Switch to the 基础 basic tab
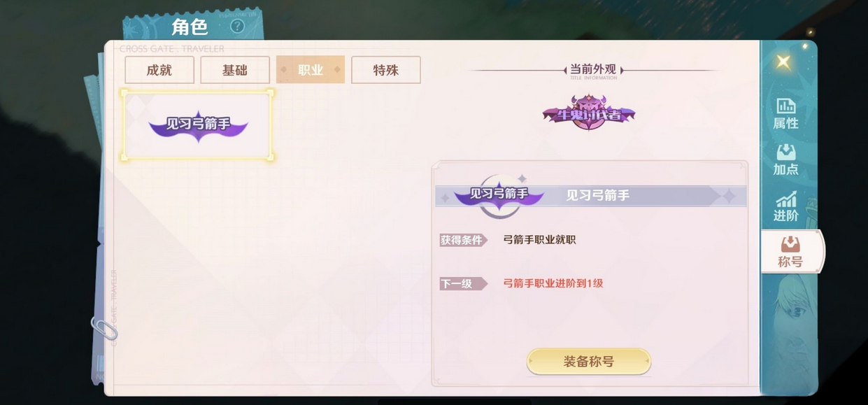868x405 pixels. (x=235, y=70)
